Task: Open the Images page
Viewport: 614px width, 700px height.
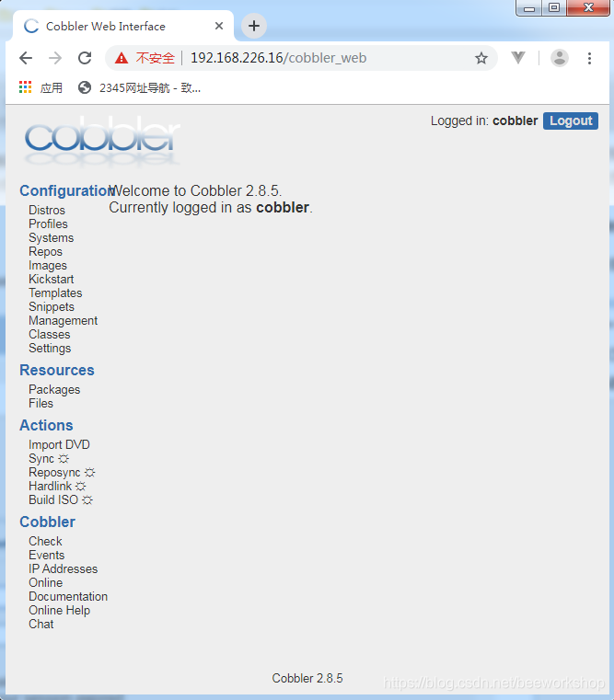Action: point(48,266)
